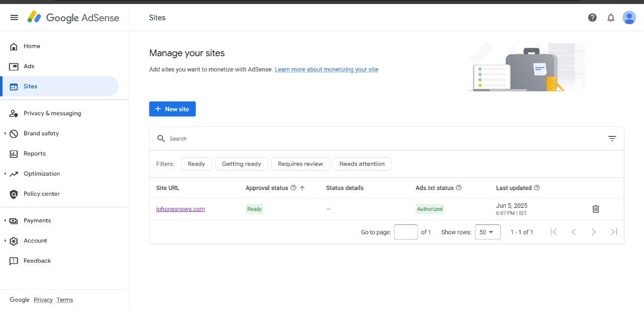Click Last updated help icon
Screen dimensions: 644x309
537,188
